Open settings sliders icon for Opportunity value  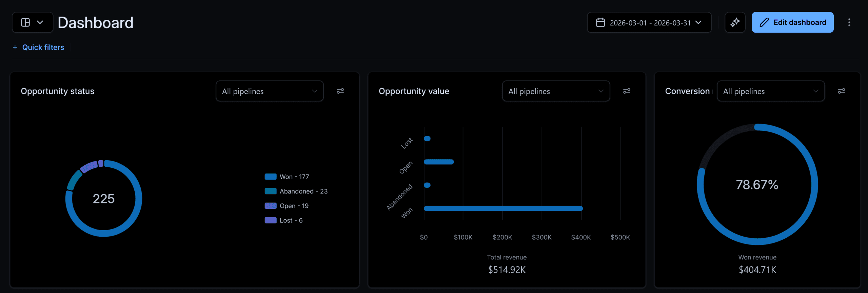[x=627, y=91]
